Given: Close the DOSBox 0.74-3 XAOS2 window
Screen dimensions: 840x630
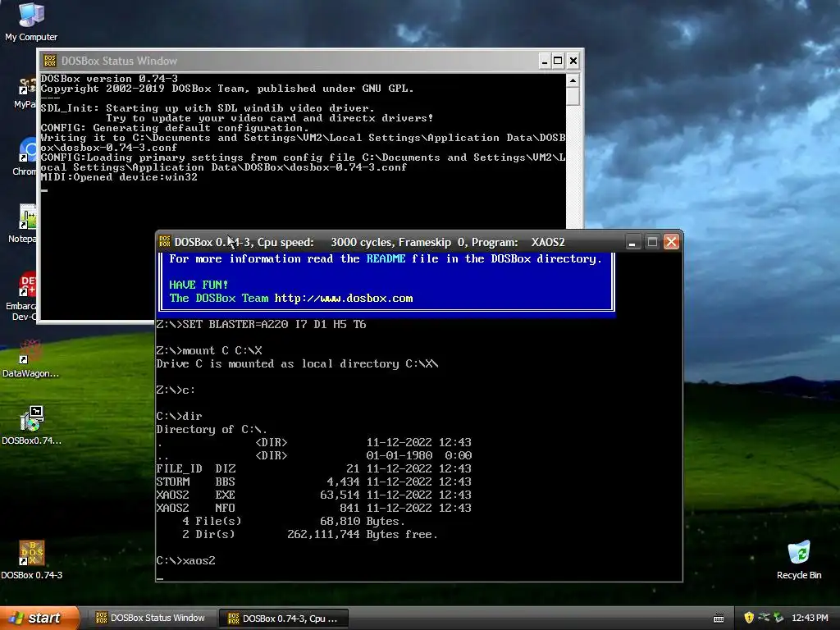Looking at the screenshot, I should [671, 242].
